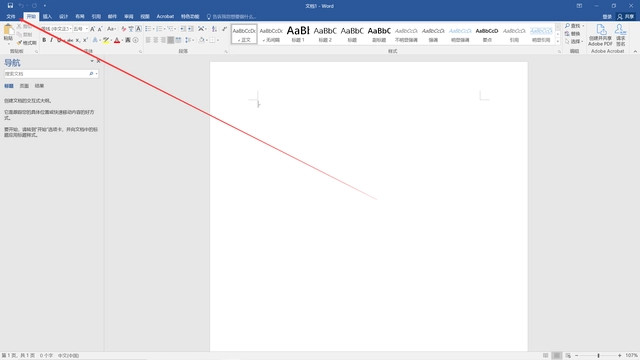
Task: Toggle distributed alignment
Action: click(x=178, y=40)
